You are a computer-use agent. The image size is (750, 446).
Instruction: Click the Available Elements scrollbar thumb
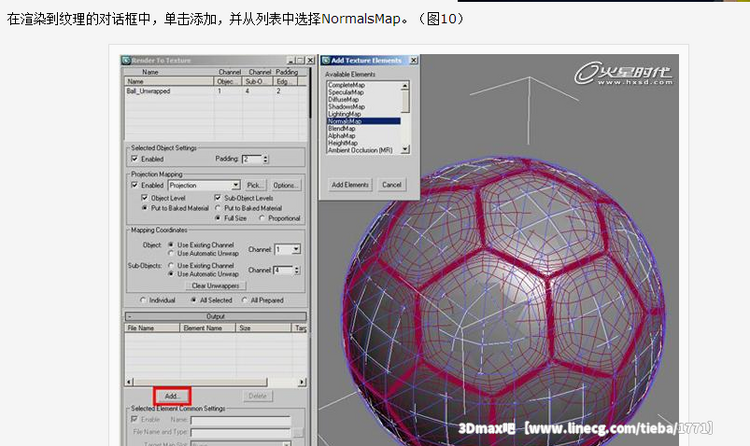[x=405, y=101]
